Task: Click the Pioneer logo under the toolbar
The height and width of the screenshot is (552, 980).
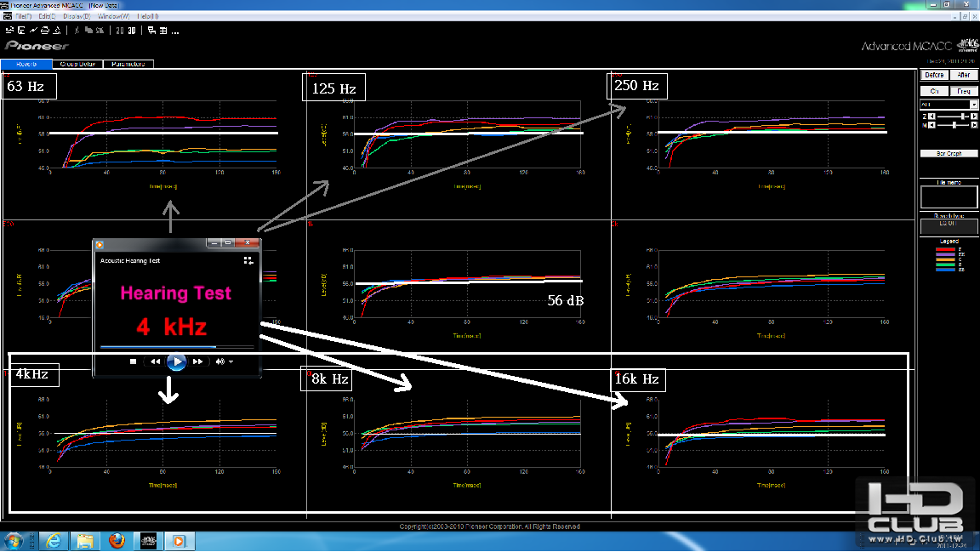Action: (x=37, y=46)
